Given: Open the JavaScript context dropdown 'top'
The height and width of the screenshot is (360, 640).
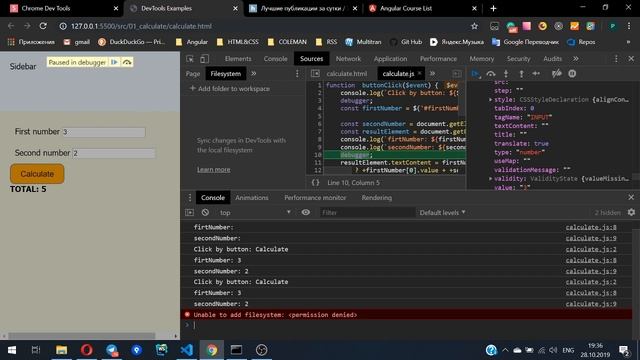Looking at the screenshot, I should 256,213.
